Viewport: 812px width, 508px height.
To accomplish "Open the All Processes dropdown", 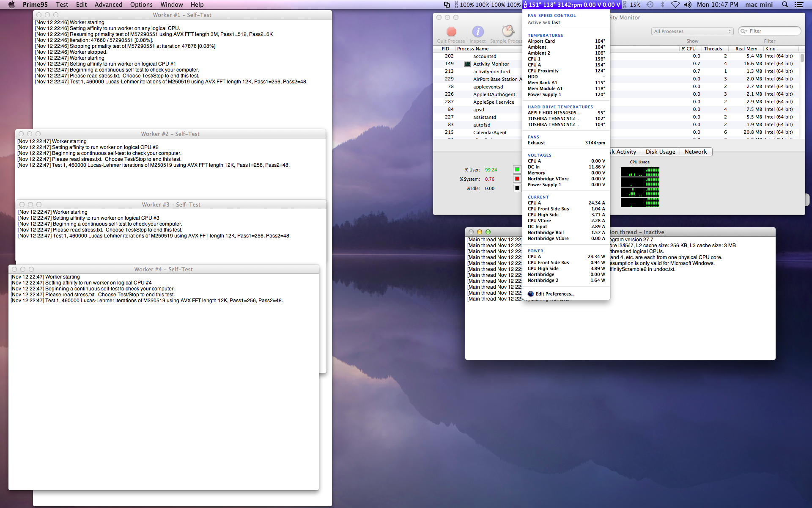I will pos(692,31).
